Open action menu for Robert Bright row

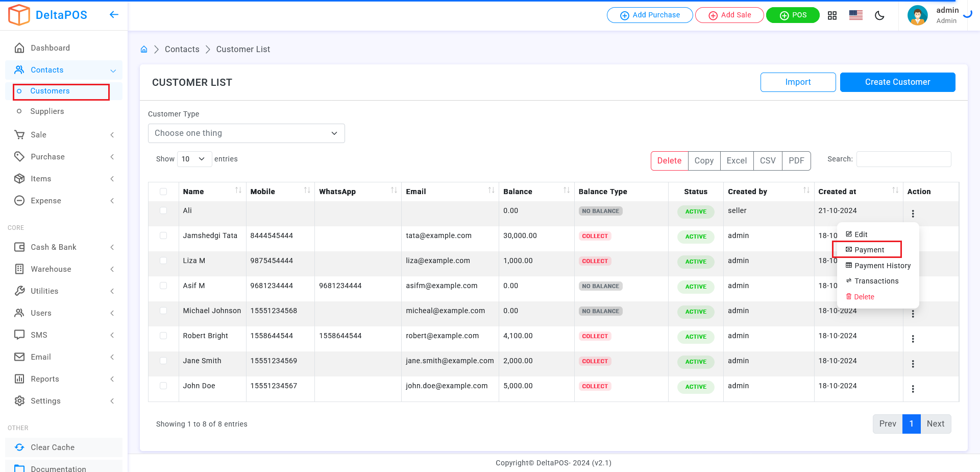(913, 339)
